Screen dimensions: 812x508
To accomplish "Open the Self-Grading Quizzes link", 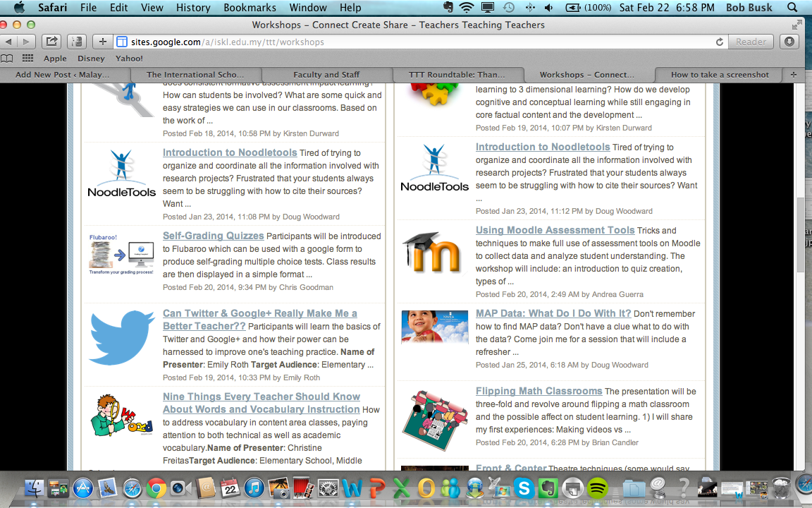I will tap(213, 236).
